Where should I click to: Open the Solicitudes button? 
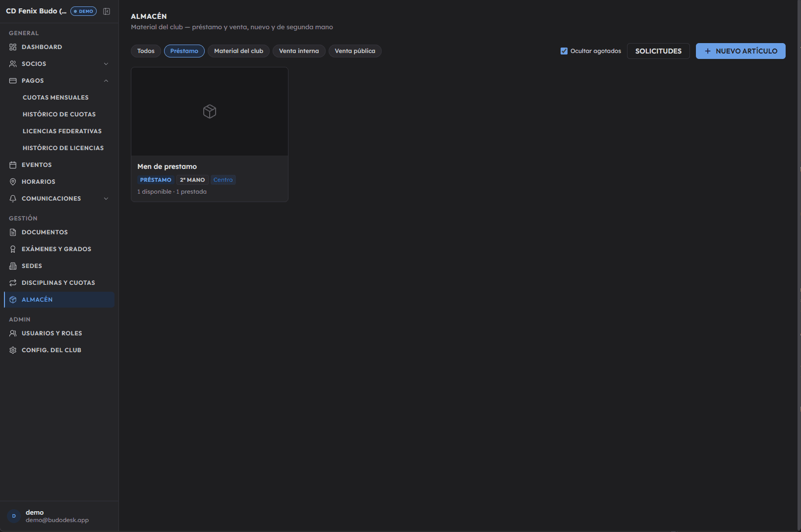[658, 51]
